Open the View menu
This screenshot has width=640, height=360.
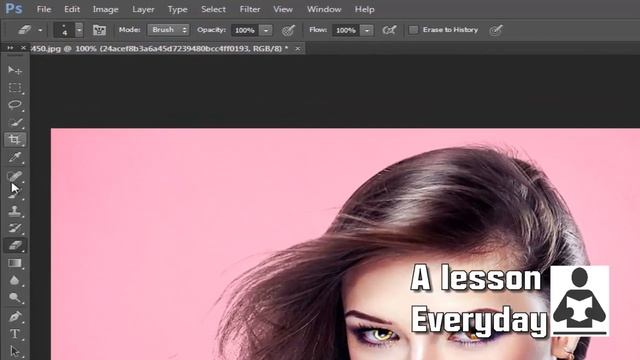283,9
